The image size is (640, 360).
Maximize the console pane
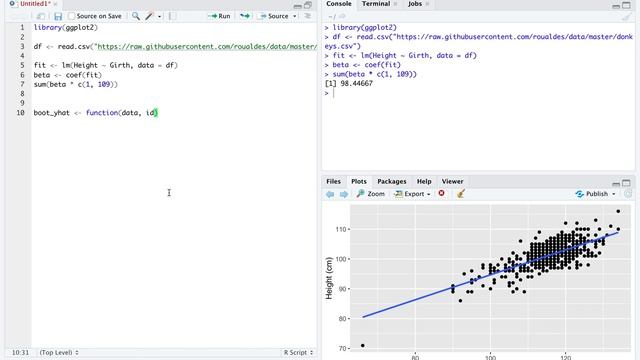pos(627,5)
